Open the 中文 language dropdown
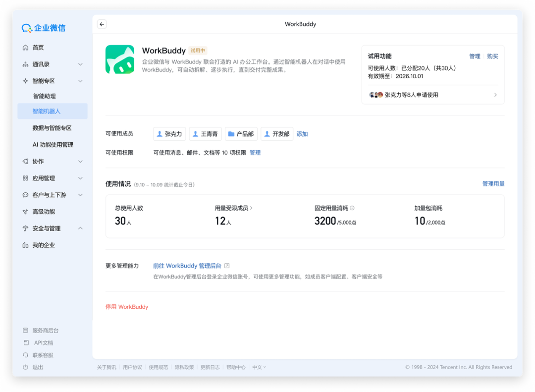Image resolution: width=535 pixels, height=392 pixels. click(x=259, y=367)
